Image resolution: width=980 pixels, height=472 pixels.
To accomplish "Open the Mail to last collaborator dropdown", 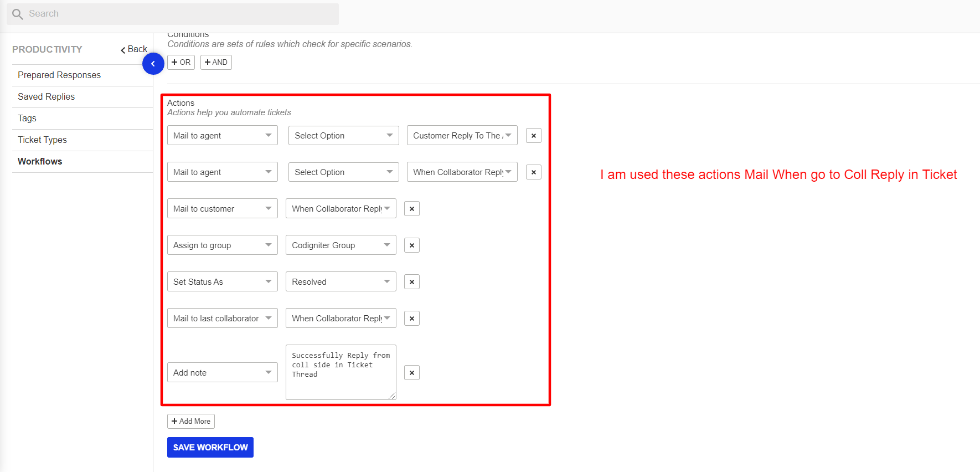I will [x=222, y=319].
